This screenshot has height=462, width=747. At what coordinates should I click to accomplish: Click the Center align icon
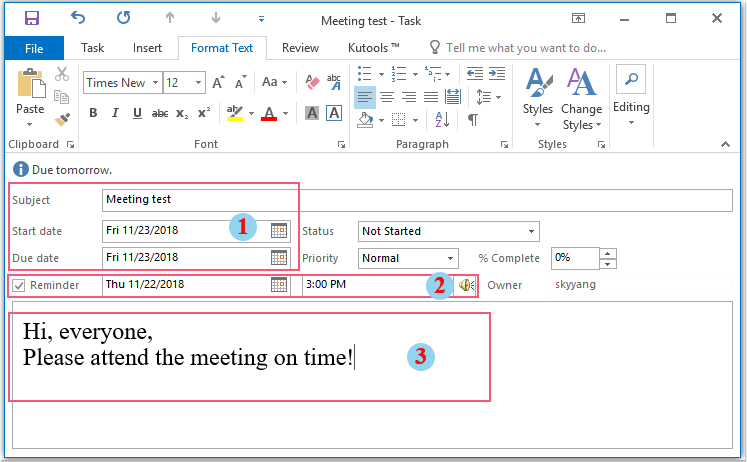(386, 97)
